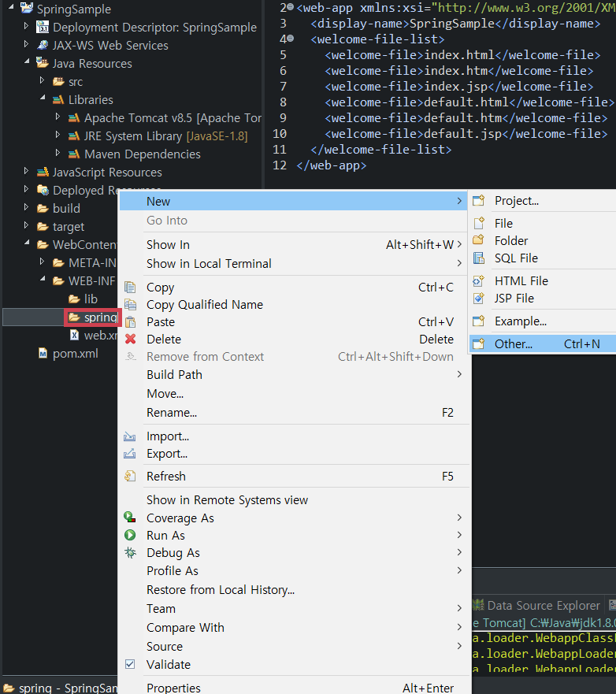Click the green Run As icon
Screen dimensions: 616x694
point(130,535)
